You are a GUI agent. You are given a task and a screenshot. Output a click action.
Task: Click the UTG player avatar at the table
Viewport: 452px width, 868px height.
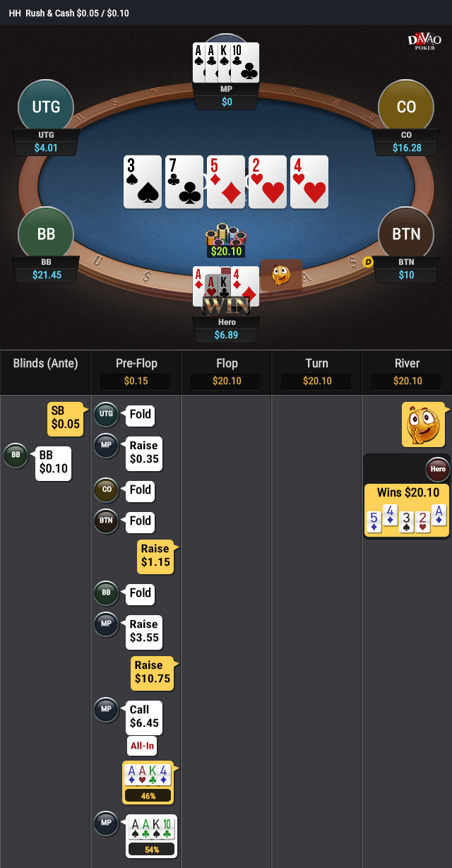47,107
